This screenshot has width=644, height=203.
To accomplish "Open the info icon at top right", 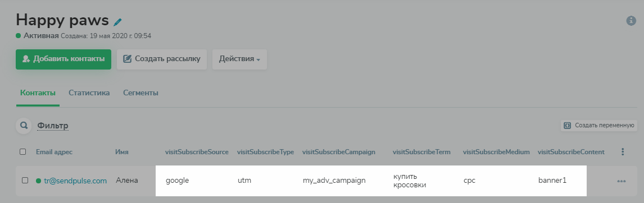I will (631, 21).
